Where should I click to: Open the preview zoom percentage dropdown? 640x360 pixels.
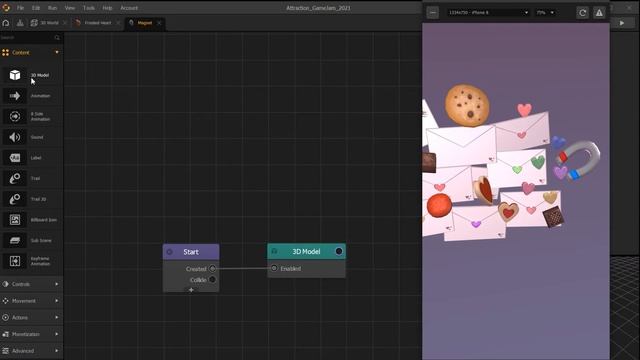tap(545, 13)
